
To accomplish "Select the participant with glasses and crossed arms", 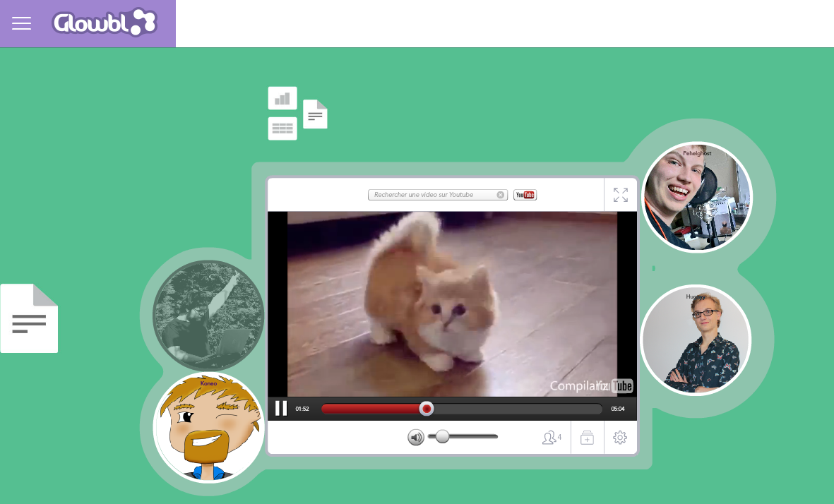I will [696, 340].
